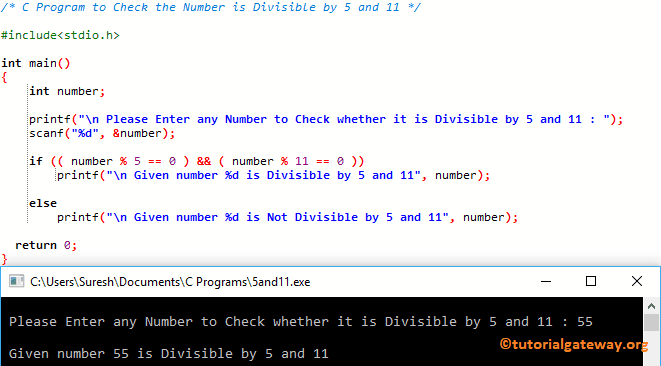Click the console scrollbar up arrow
Viewport: 661px width, 366px height.
pos(651,306)
